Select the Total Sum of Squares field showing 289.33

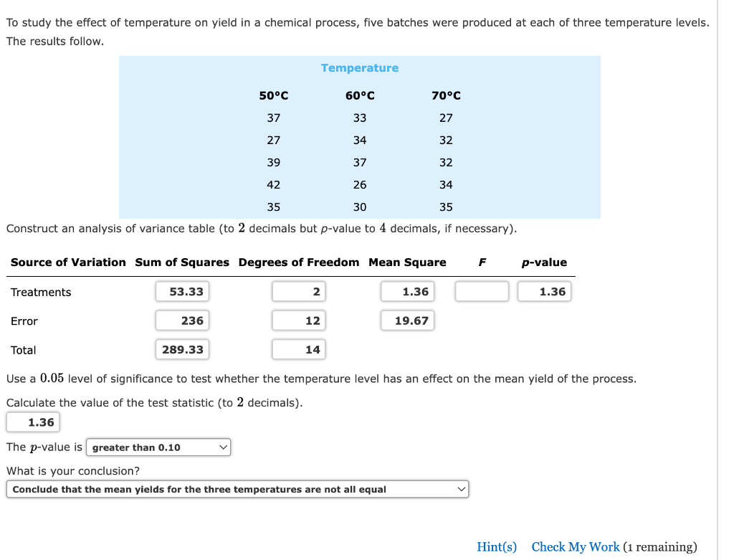tap(181, 349)
